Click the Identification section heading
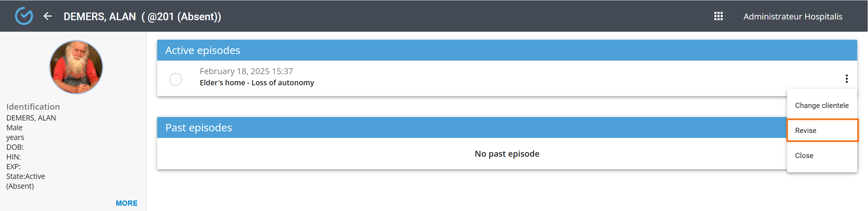The width and height of the screenshot is (868, 211). tap(33, 107)
